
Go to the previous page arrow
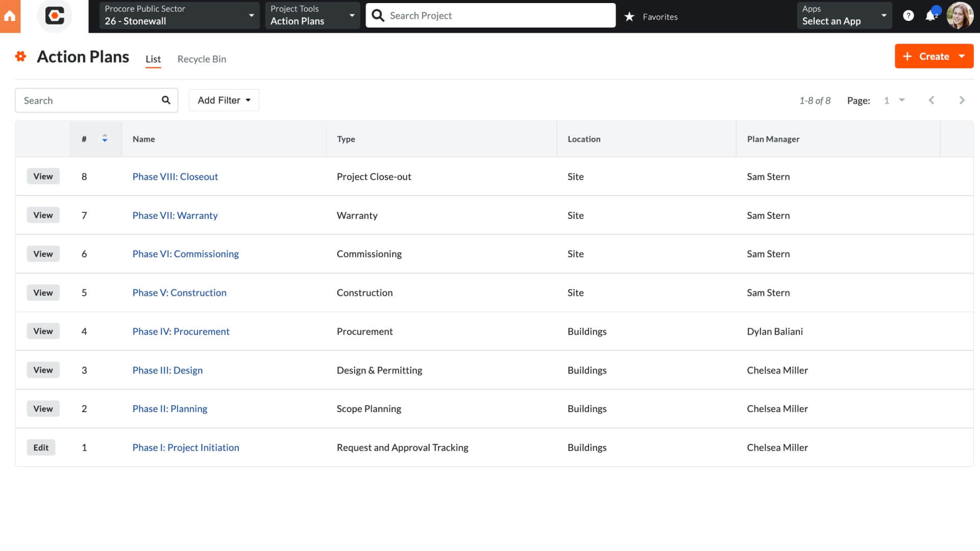coord(932,101)
